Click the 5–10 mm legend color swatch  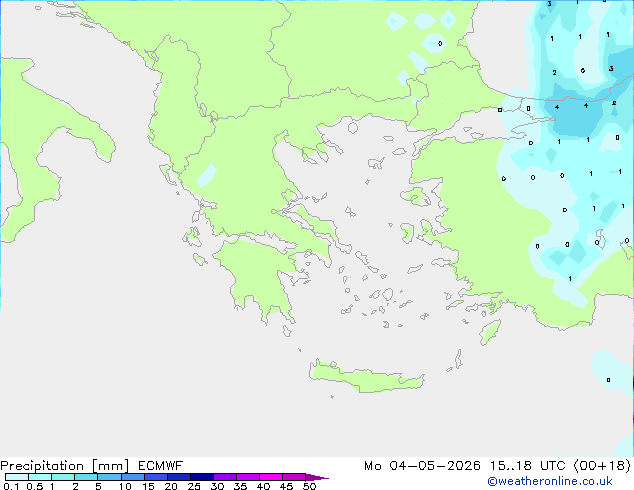tap(110, 477)
